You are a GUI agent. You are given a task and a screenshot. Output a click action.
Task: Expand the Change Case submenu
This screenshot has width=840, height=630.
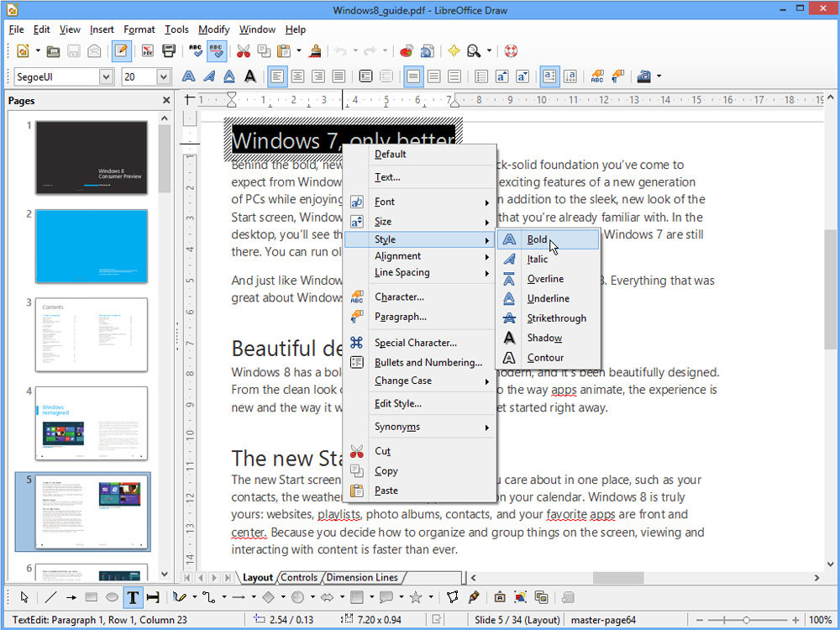[419, 381]
